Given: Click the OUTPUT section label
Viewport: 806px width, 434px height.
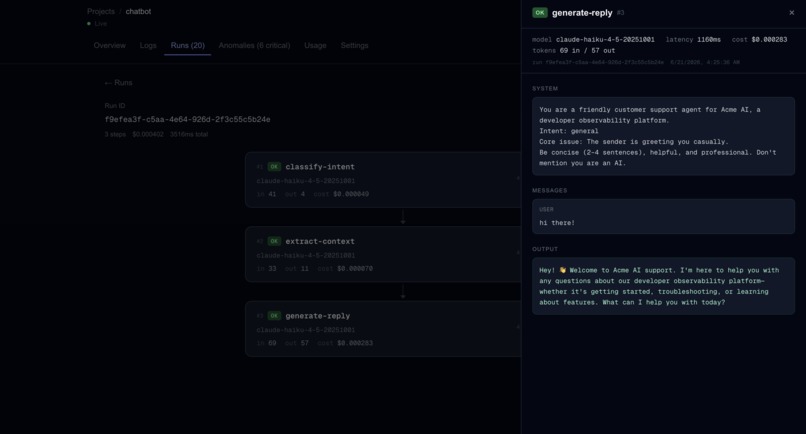Looking at the screenshot, I should point(545,249).
